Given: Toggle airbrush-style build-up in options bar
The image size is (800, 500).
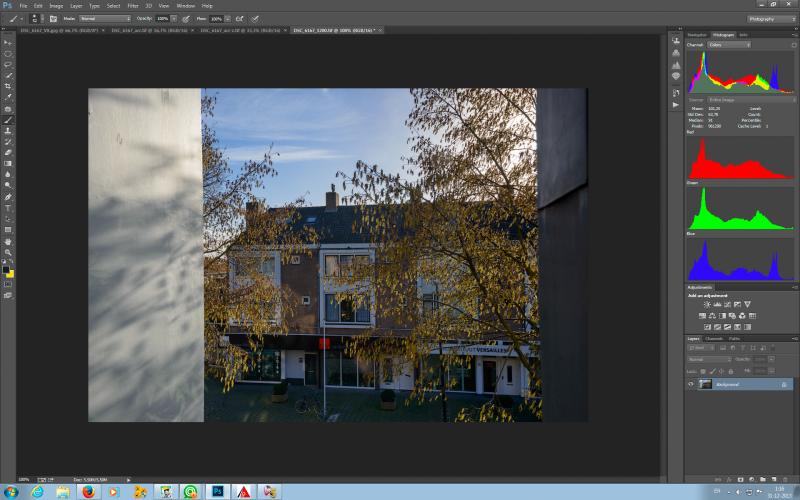Looking at the screenshot, I should 239,19.
